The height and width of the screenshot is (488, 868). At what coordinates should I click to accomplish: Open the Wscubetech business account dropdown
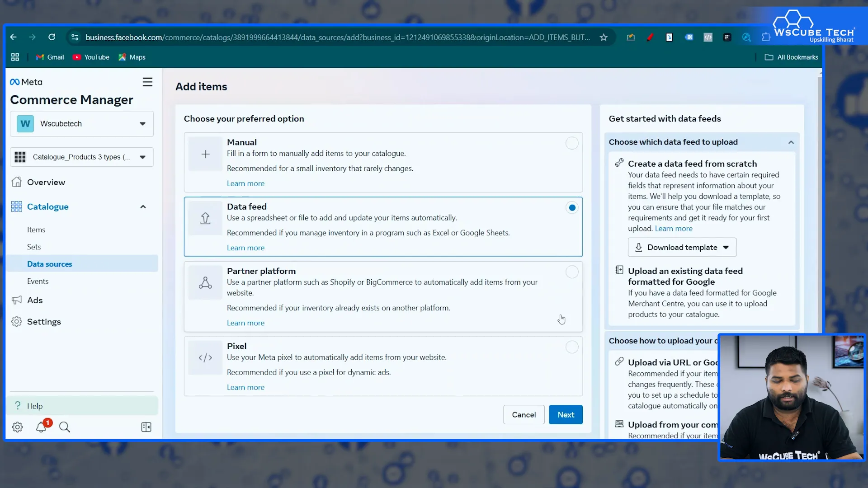[x=82, y=124]
